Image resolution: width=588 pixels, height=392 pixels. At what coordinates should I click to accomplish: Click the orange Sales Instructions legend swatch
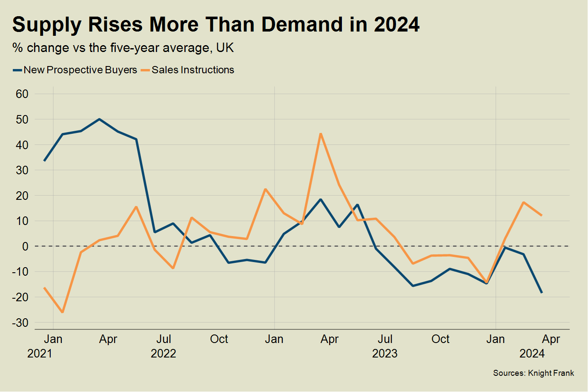coord(145,70)
